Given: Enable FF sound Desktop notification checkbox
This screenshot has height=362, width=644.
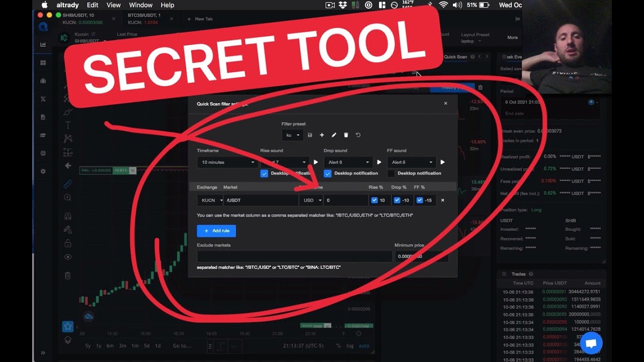Looking at the screenshot, I should (x=391, y=173).
